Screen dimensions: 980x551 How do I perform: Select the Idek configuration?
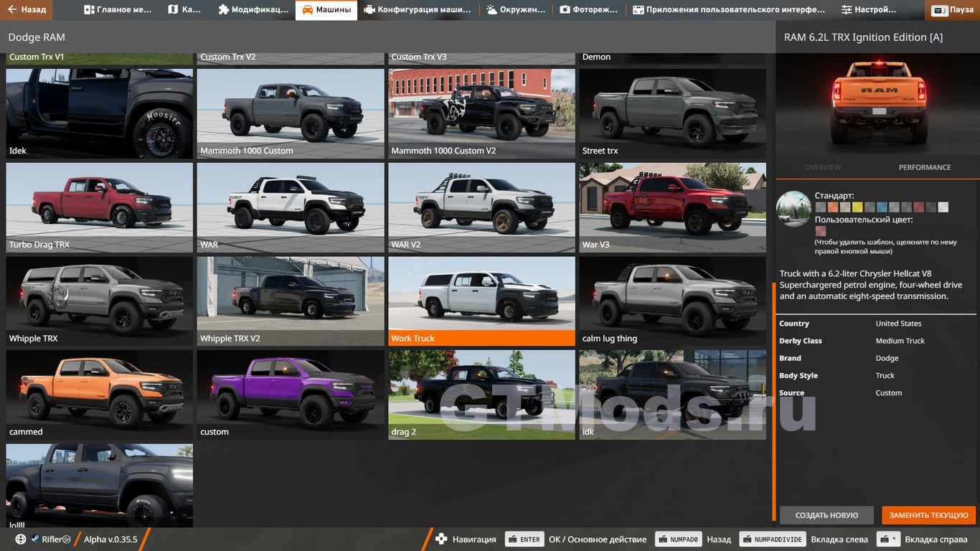tap(100, 113)
